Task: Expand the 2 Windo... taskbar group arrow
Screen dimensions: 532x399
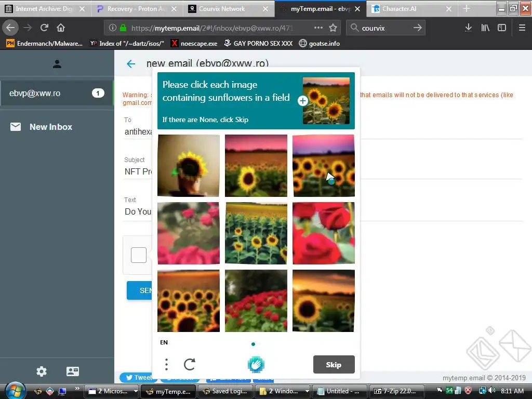Action: 307,391
